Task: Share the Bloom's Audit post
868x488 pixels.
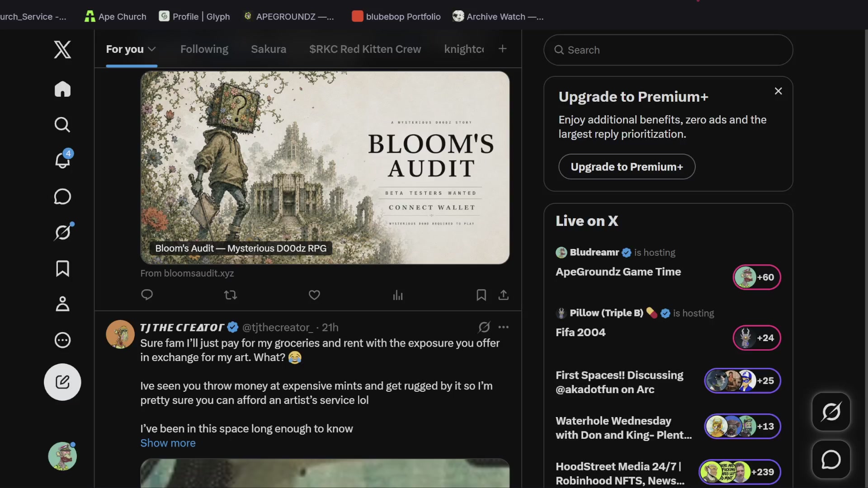Action: tap(503, 295)
